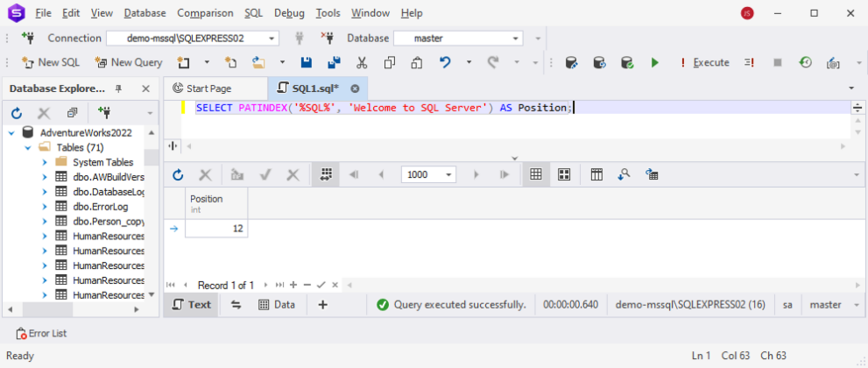Viewport: 868px width, 368px height.
Task: Toggle paginal mode in results toolbar
Action: click(x=326, y=174)
